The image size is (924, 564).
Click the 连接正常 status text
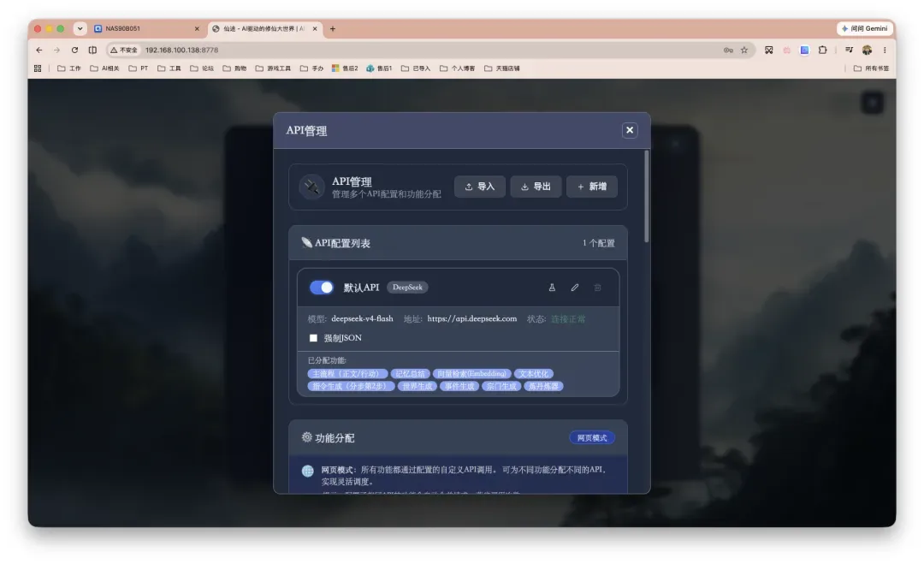click(568, 319)
